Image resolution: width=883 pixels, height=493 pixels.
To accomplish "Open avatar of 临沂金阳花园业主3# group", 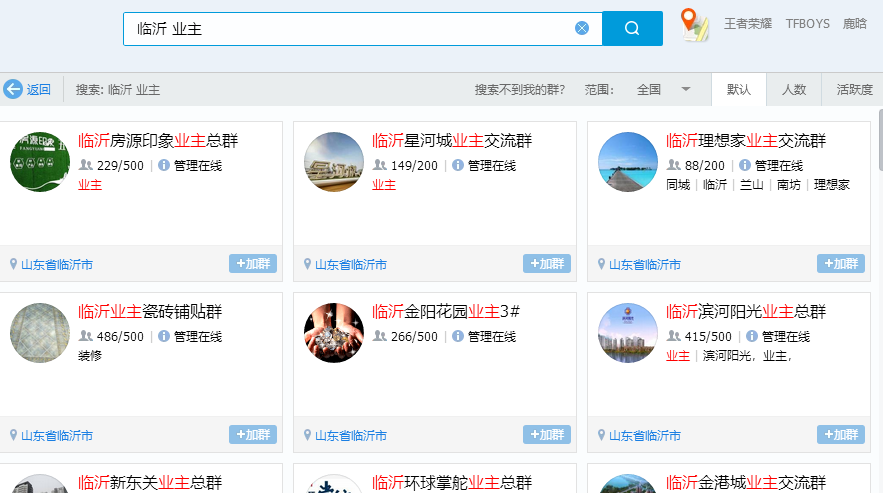I will 334,332.
